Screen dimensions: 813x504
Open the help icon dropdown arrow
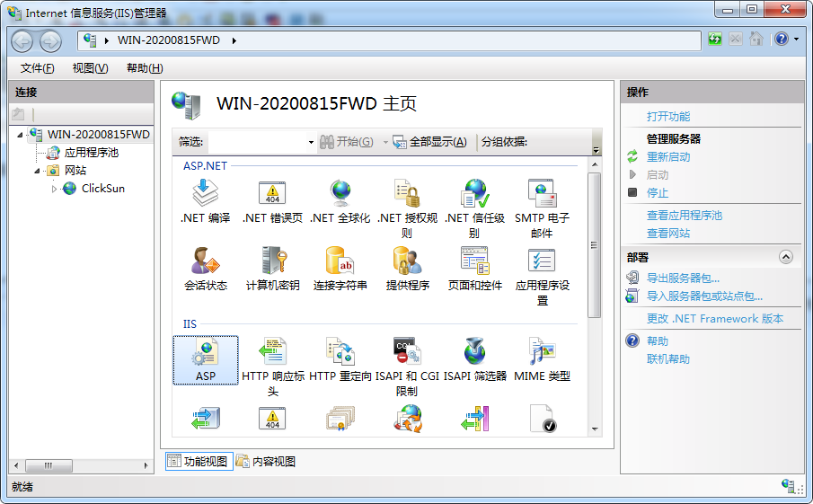tap(797, 39)
